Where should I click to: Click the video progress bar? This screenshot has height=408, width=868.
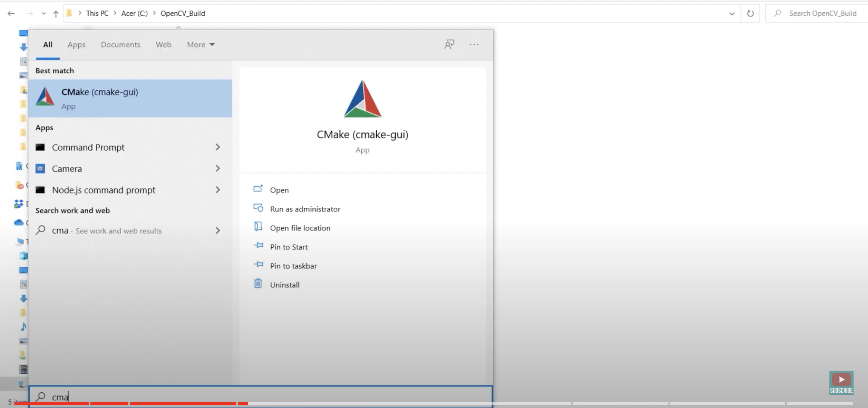pos(404,403)
